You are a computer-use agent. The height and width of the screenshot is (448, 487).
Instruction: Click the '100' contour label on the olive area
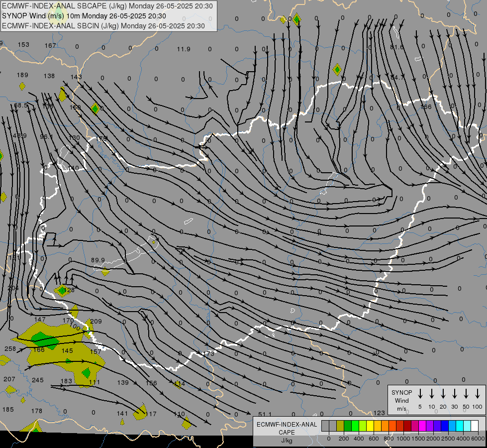pyautogui.click(x=75, y=327)
